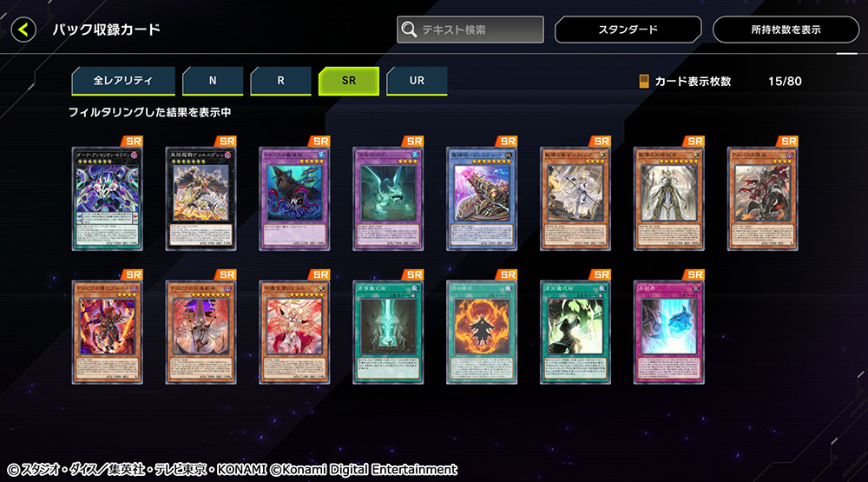Select the highlighted SR rarity tab

tap(349, 81)
